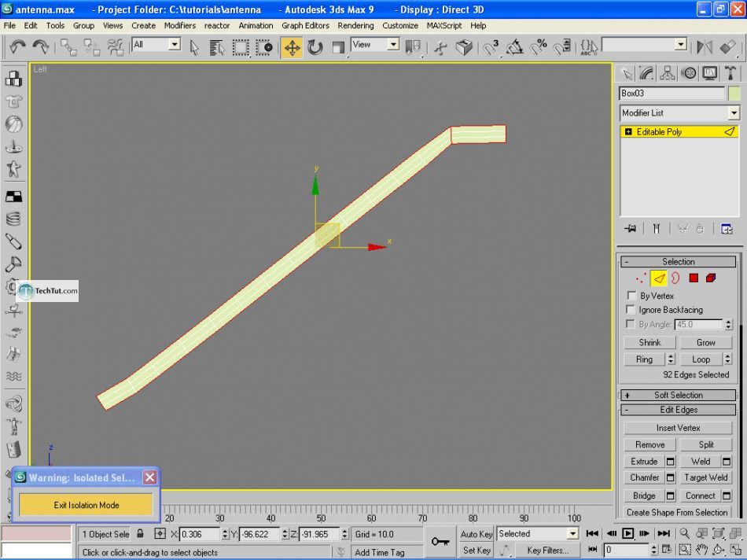Image resolution: width=747 pixels, height=560 pixels.
Task: Click Exit Isolation Mode button
Action: point(86,505)
